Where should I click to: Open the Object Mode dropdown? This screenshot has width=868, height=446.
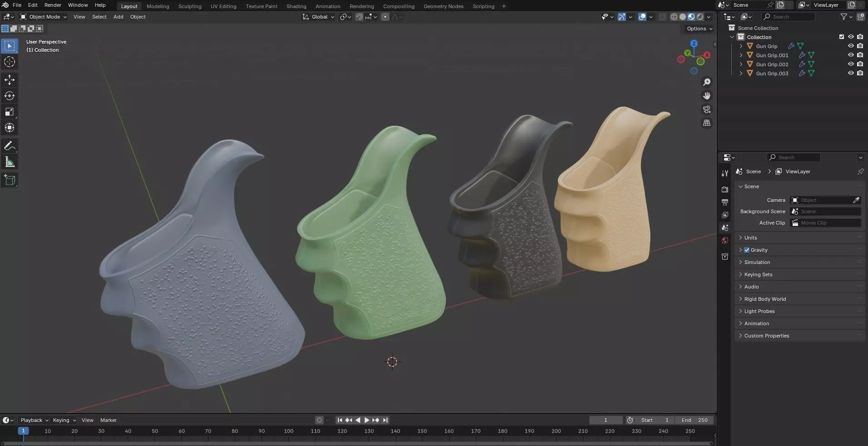click(x=43, y=17)
